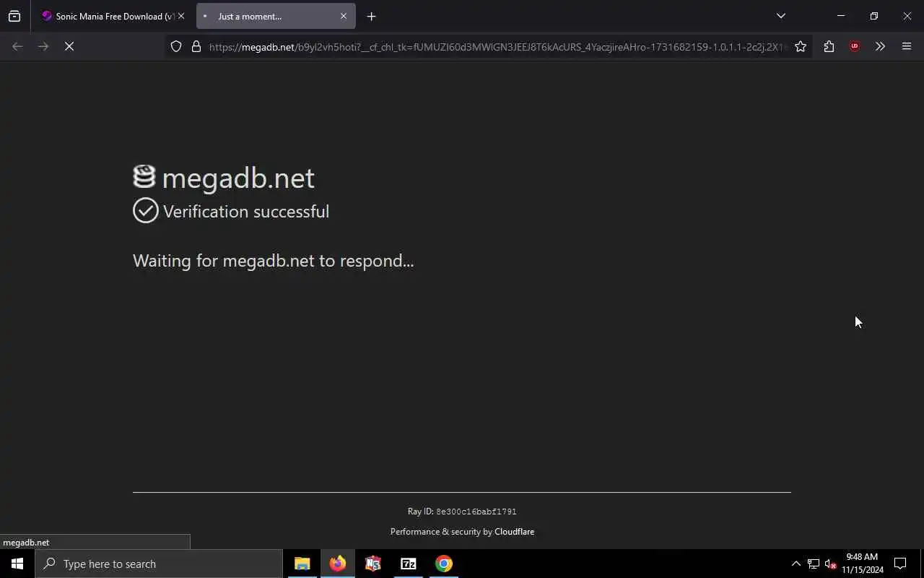Open network status tray icon

(813, 564)
